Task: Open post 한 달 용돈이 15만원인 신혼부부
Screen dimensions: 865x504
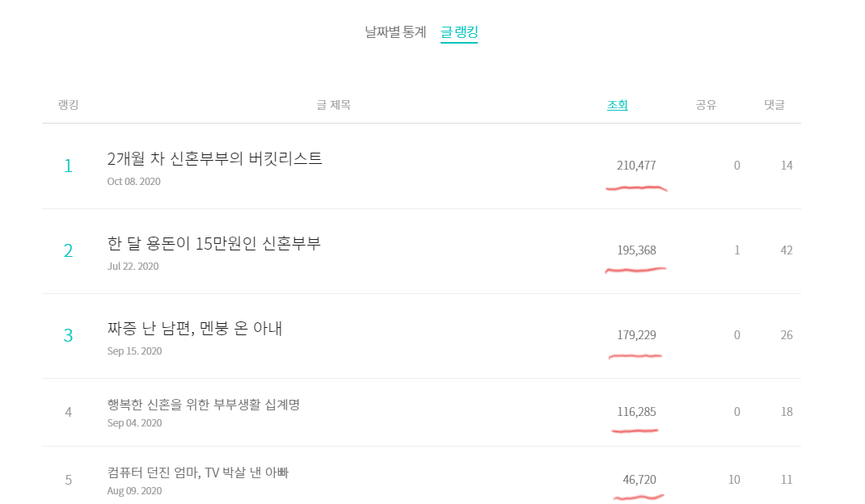Action: (x=213, y=243)
